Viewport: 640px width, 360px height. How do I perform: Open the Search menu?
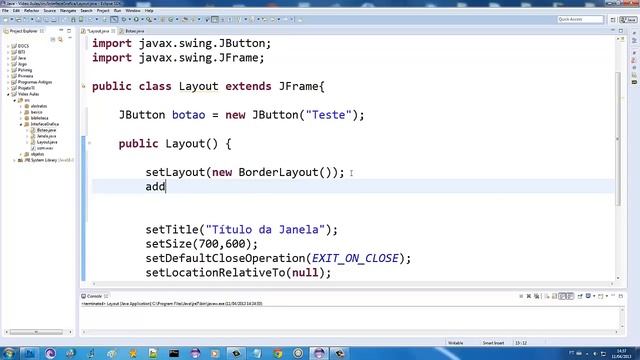[x=86, y=11]
